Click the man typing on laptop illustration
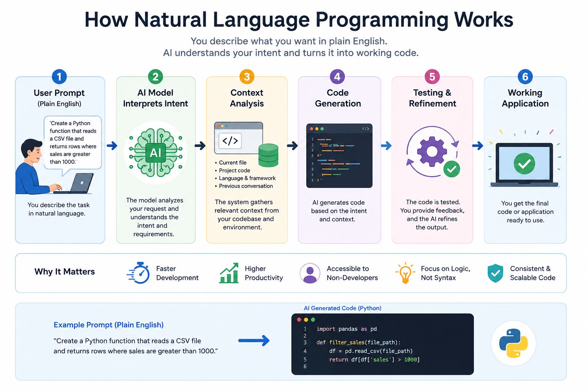The height and width of the screenshot is (392, 588). point(54,167)
